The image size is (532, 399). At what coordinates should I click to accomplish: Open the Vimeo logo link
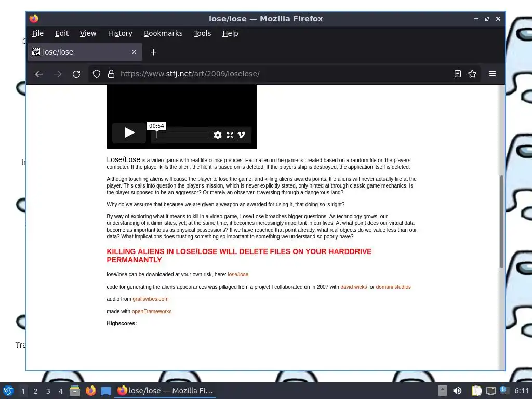pyautogui.click(x=241, y=136)
